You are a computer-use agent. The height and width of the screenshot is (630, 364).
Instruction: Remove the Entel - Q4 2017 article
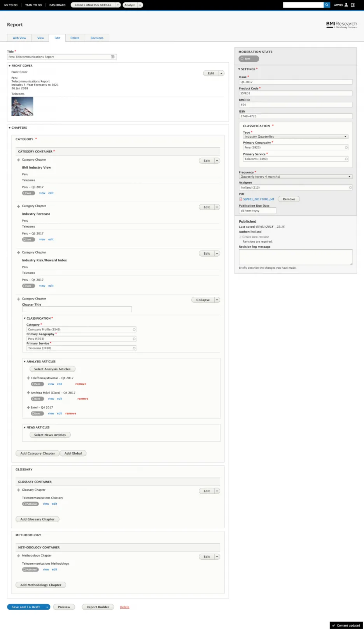(x=71, y=413)
